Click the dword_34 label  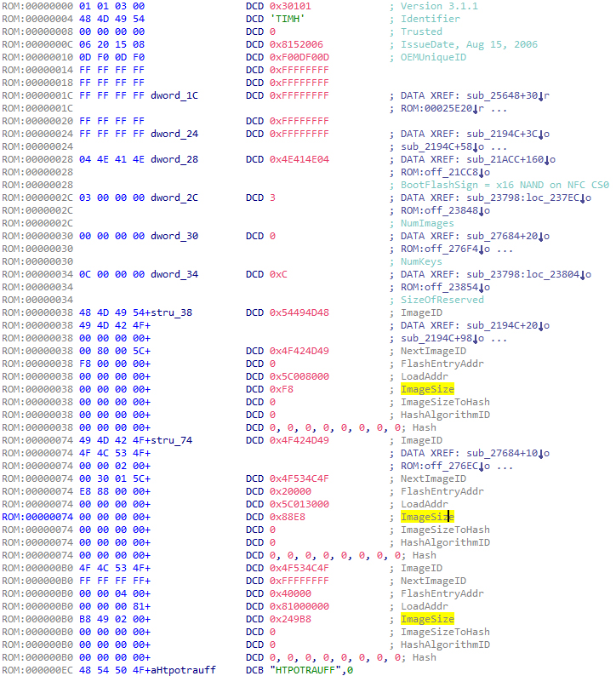(x=174, y=274)
